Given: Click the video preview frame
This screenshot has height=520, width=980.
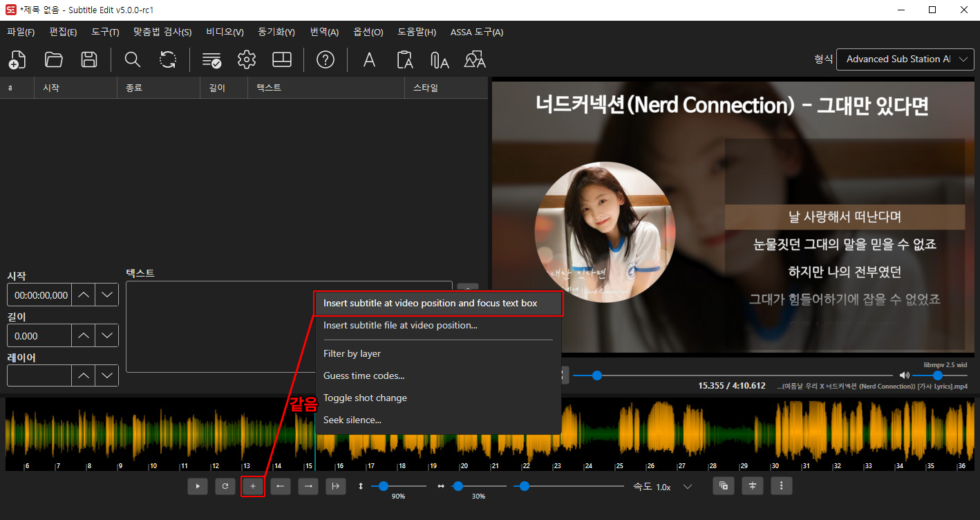Looking at the screenshot, I should (x=733, y=218).
